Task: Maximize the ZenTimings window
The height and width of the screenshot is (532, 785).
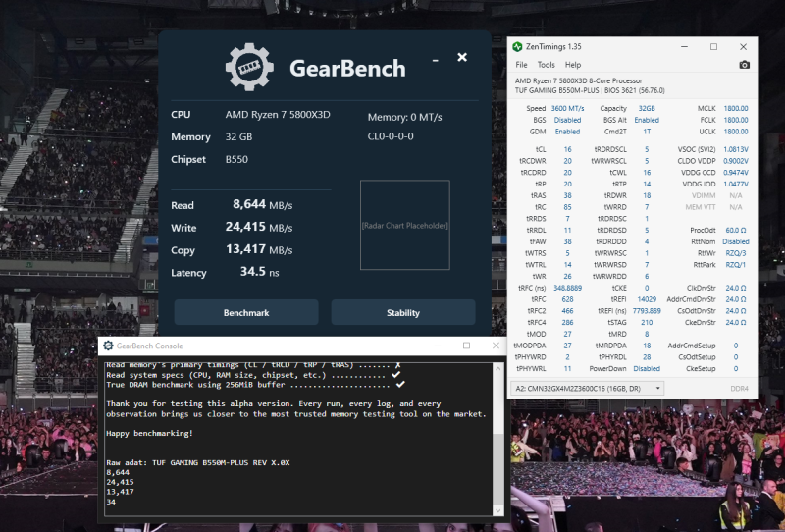Action: click(x=714, y=46)
